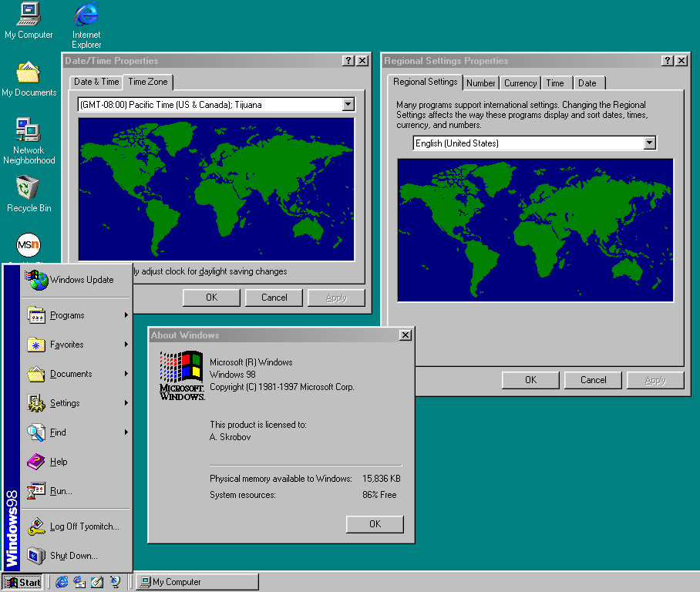
Task: Click the Microsoft Windows logo in About dialog
Action: tap(182, 376)
